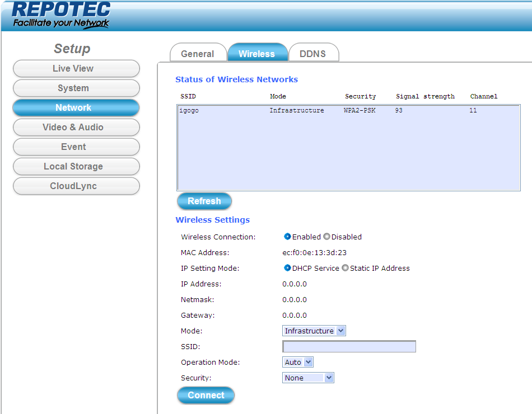The width and height of the screenshot is (532, 414).
Task: Switch to the DDNS tab
Action: pos(312,54)
